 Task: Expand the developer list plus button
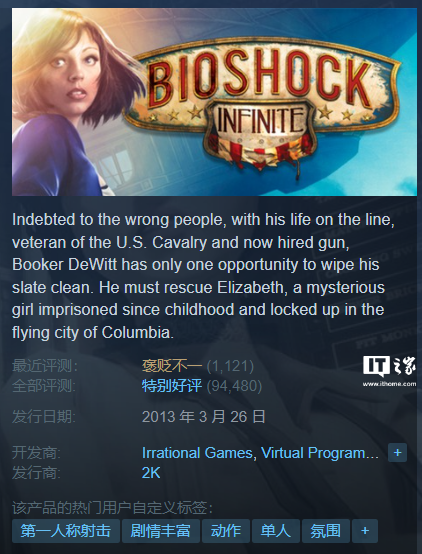(x=397, y=453)
